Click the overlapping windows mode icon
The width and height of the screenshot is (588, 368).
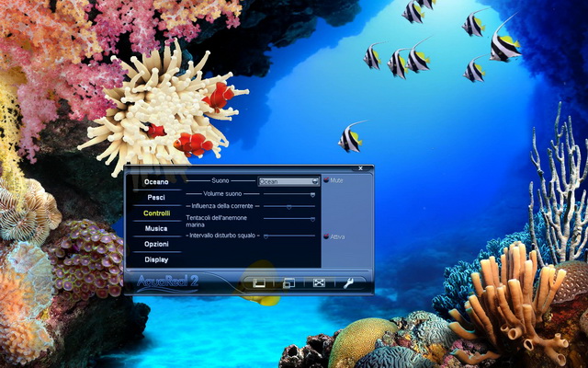[x=288, y=283]
